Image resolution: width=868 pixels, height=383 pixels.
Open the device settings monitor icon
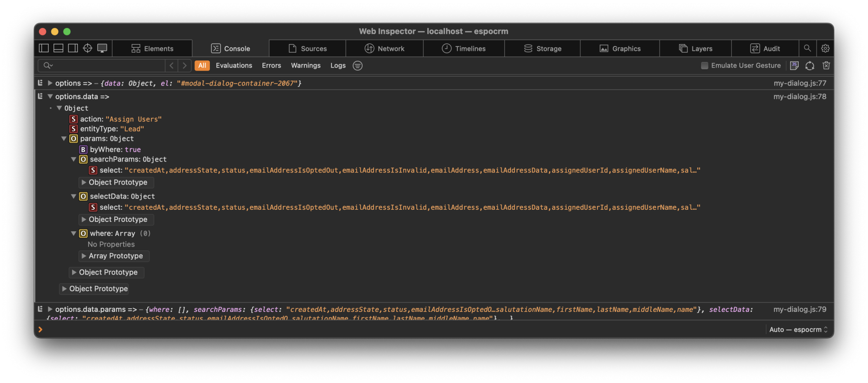pos(102,48)
